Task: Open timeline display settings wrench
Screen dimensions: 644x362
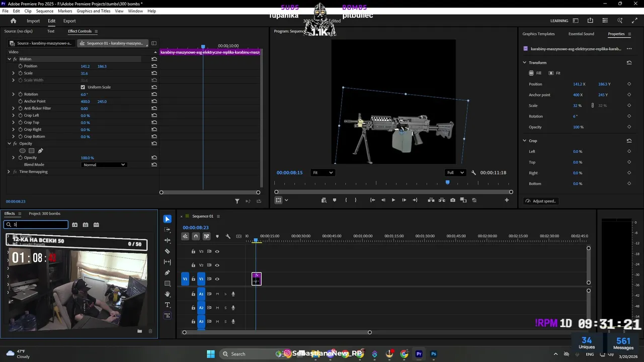Action: point(228,236)
